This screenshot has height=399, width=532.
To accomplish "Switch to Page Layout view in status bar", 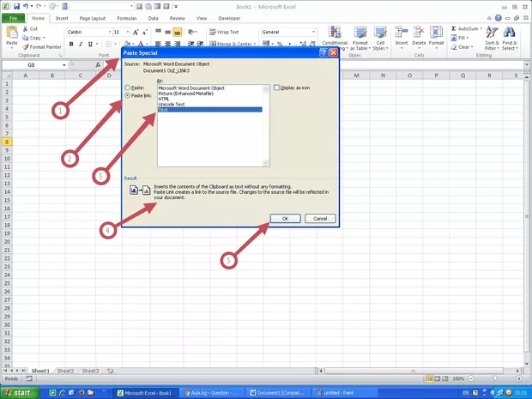I will pyautogui.click(x=438, y=378).
